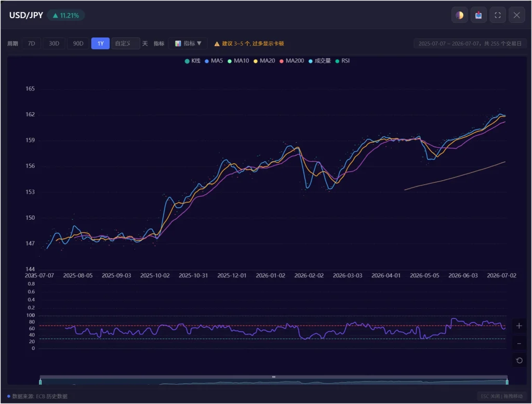Select the 1Y period tab

[x=100, y=44]
